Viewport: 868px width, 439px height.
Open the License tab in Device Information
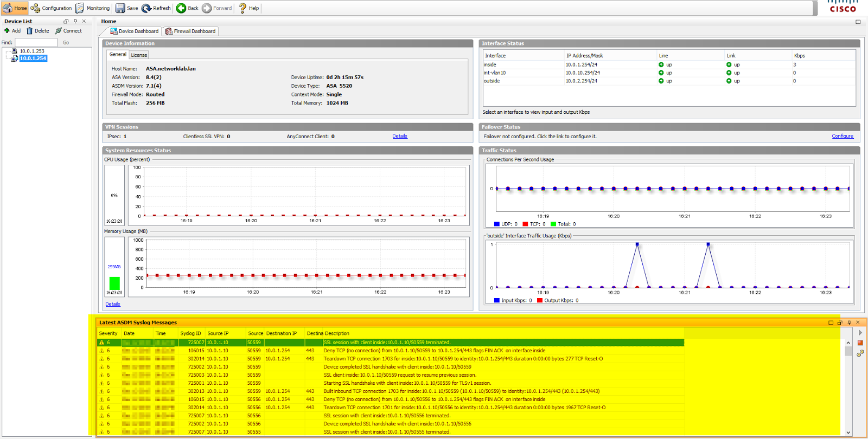(139, 55)
